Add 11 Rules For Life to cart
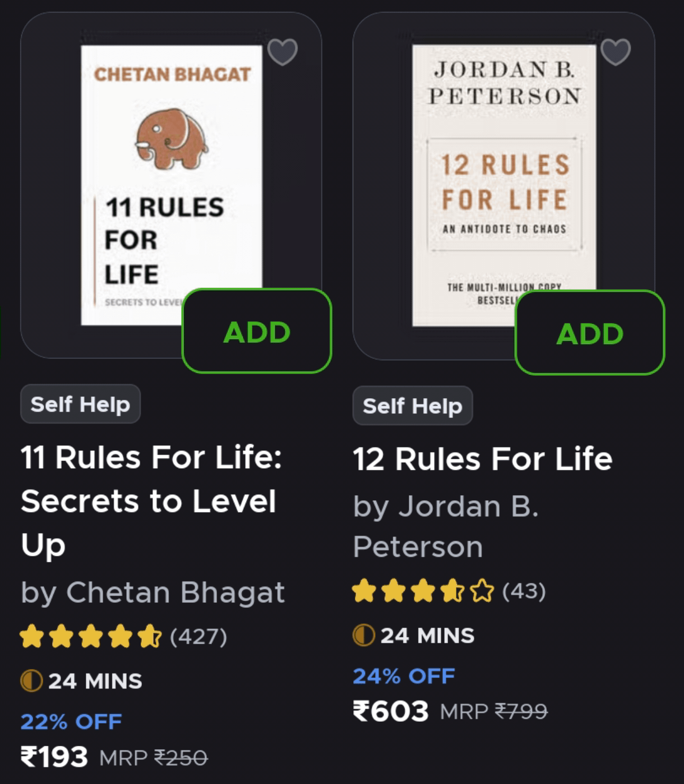The image size is (684, 784). tap(257, 331)
